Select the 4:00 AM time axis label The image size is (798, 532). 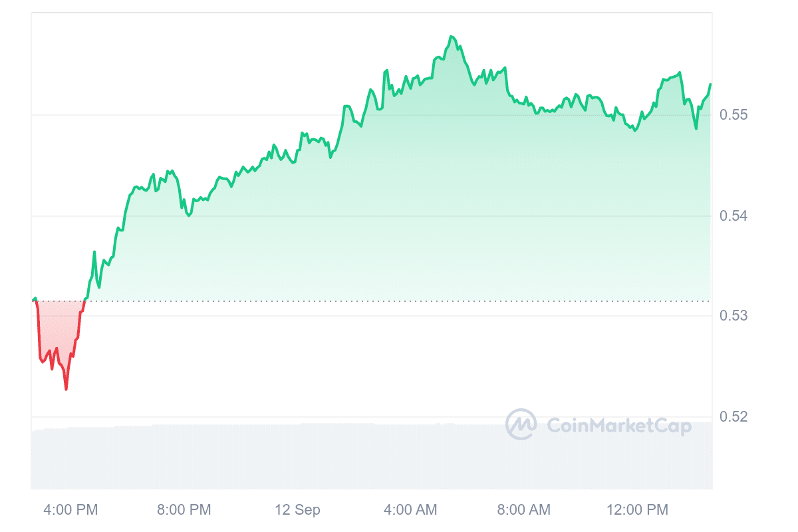(x=410, y=510)
